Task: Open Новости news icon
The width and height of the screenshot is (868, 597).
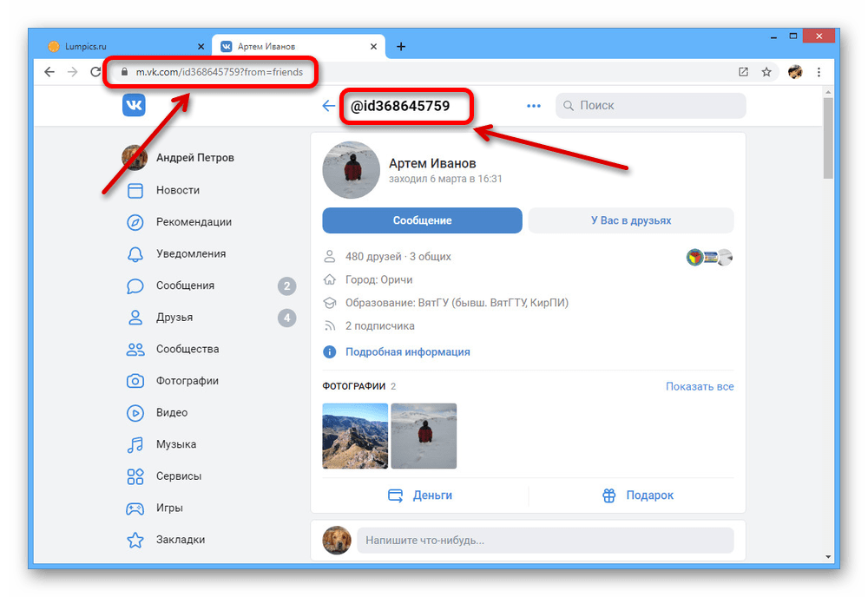Action: (135, 190)
